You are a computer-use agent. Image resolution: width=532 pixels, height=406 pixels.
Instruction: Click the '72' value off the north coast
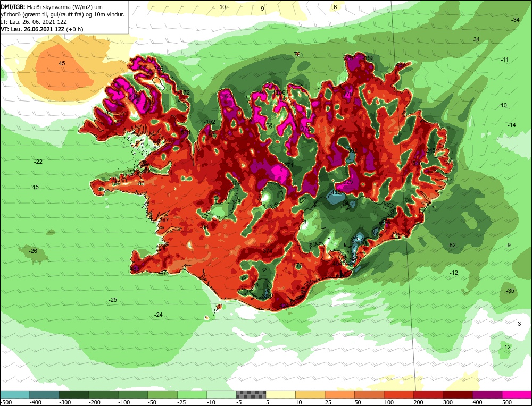click(297, 54)
